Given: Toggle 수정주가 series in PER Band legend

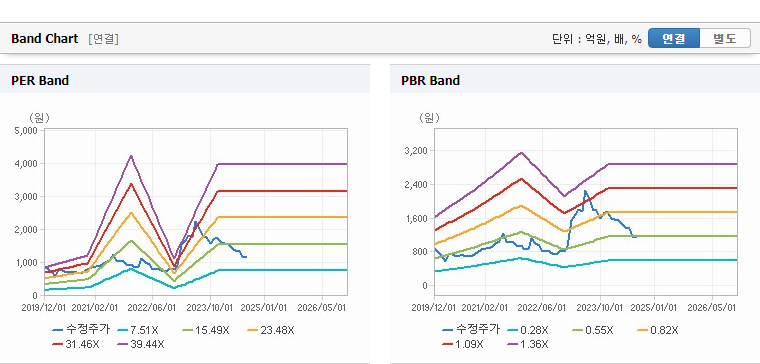Looking at the screenshot, I should [x=81, y=330].
